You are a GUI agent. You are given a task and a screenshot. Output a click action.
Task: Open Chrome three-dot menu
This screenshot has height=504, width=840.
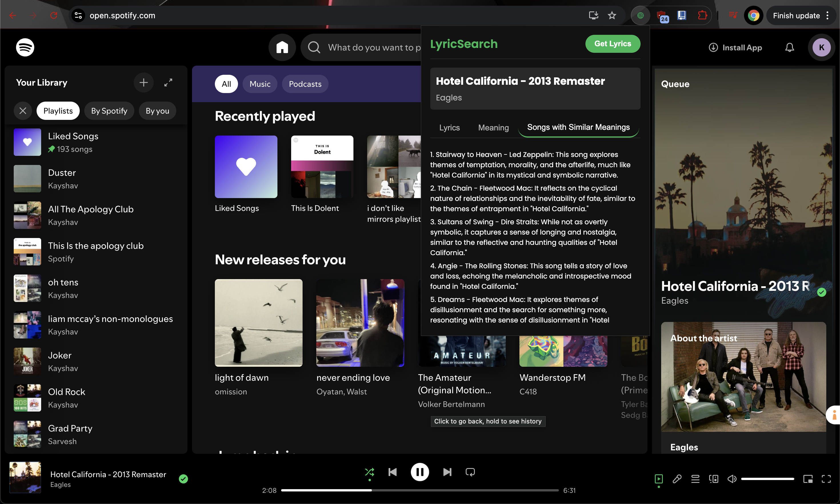click(827, 16)
